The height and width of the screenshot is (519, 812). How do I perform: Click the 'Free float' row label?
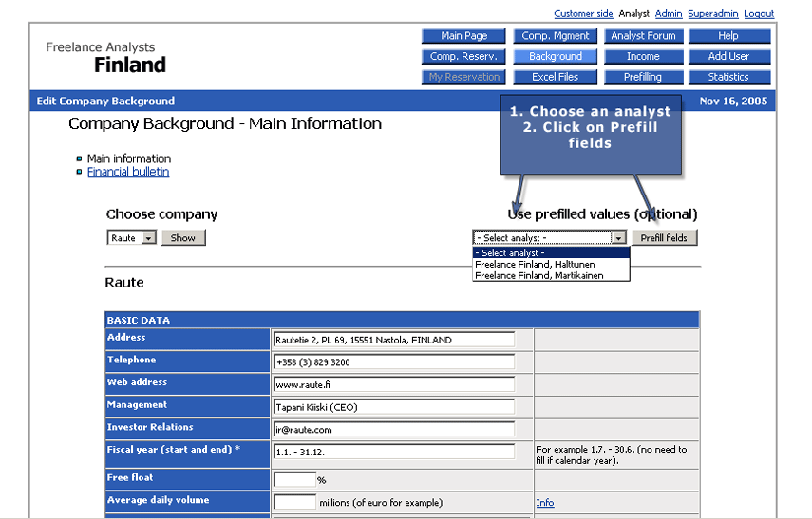point(130,477)
